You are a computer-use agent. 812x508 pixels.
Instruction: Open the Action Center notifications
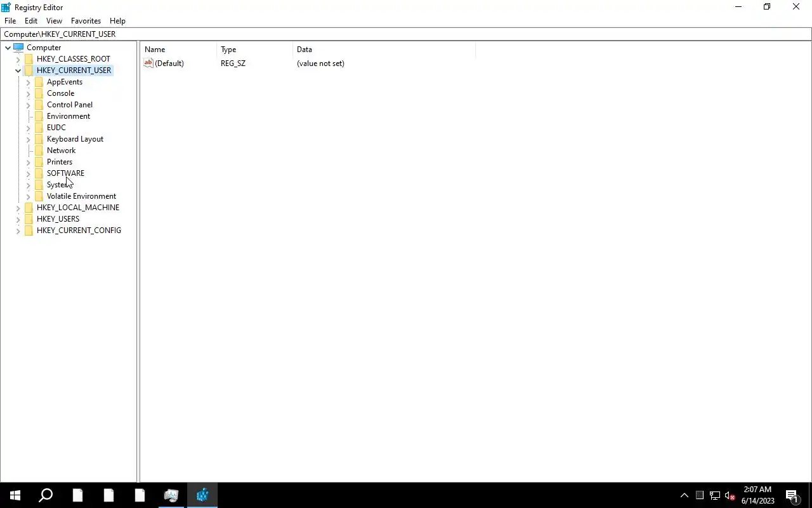click(x=792, y=495)
